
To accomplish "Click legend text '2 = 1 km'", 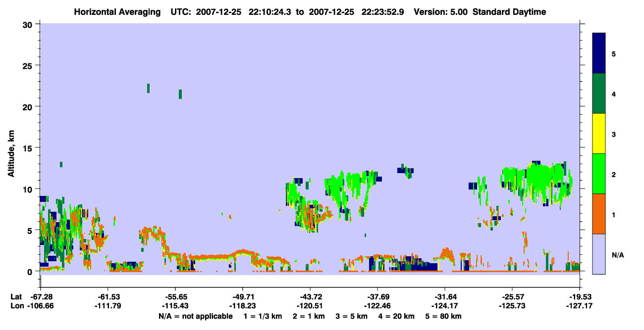I will (x=309, y=316).
